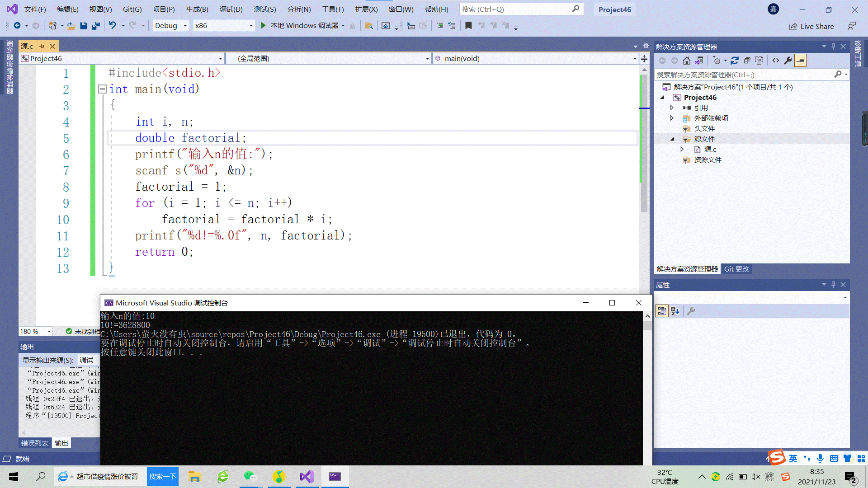Screen dimensions: 868x488
Task: Refresh Solution Explorer with the sync icon
Action: pos(734,61)
